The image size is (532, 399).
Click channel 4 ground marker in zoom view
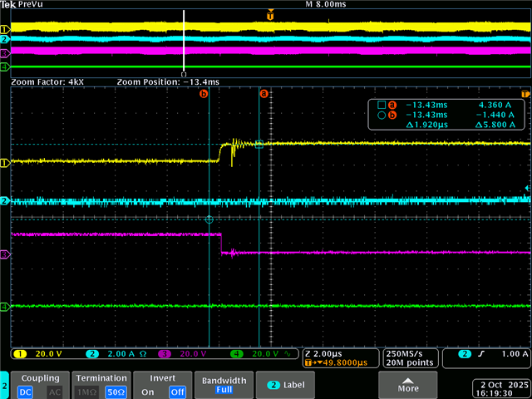click(x=5, y=308)
